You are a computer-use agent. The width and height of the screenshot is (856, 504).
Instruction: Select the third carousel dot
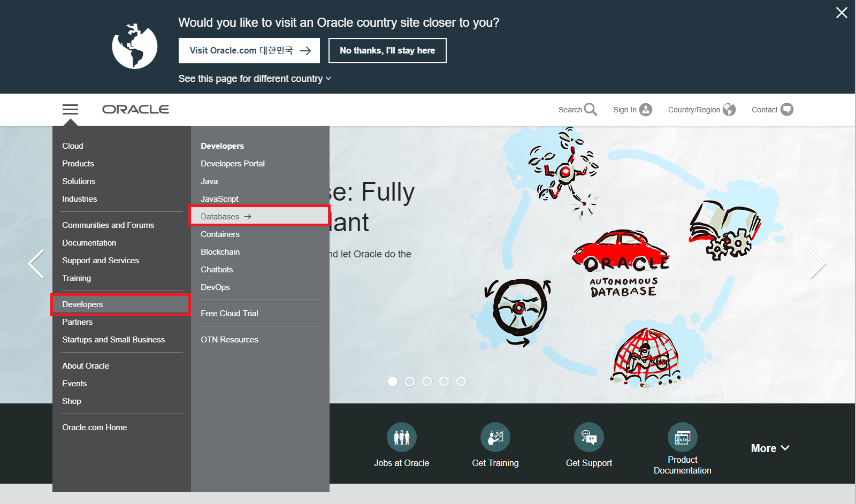427,381
